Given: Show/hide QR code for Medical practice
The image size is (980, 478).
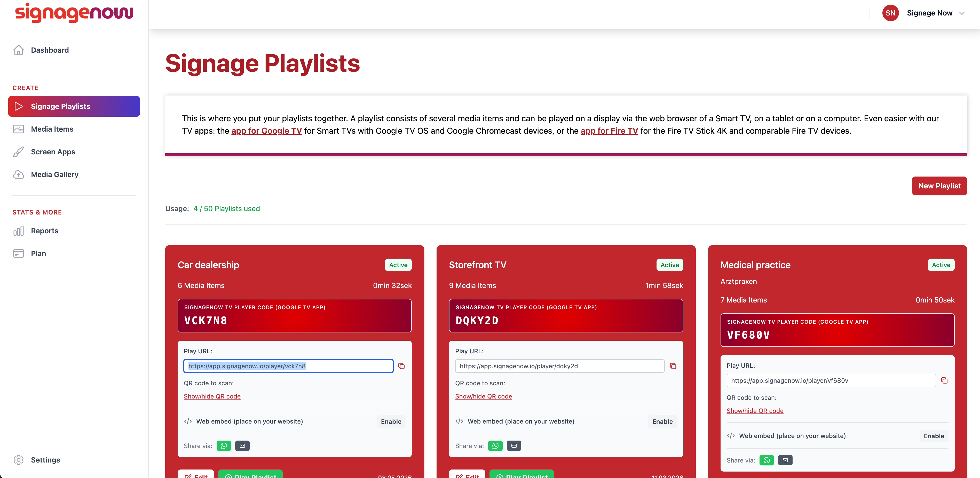Looking at the screenshot, I should point(755,411).
